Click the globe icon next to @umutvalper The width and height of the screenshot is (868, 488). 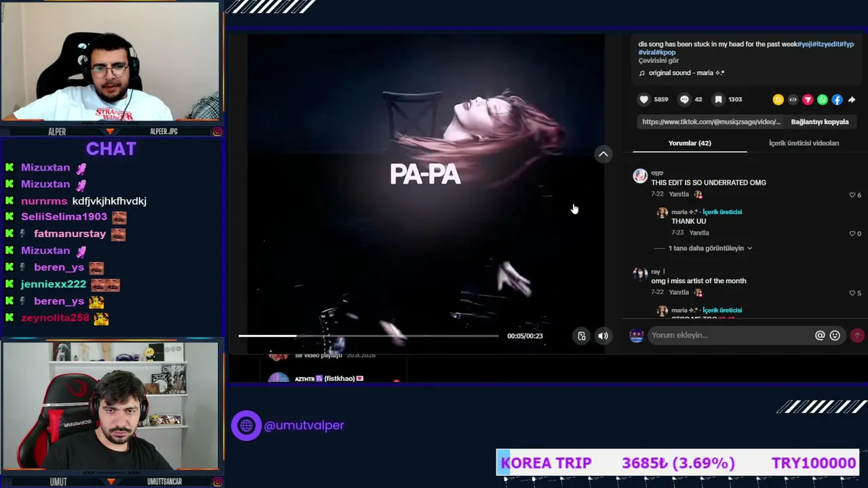[x=246, y=426]
